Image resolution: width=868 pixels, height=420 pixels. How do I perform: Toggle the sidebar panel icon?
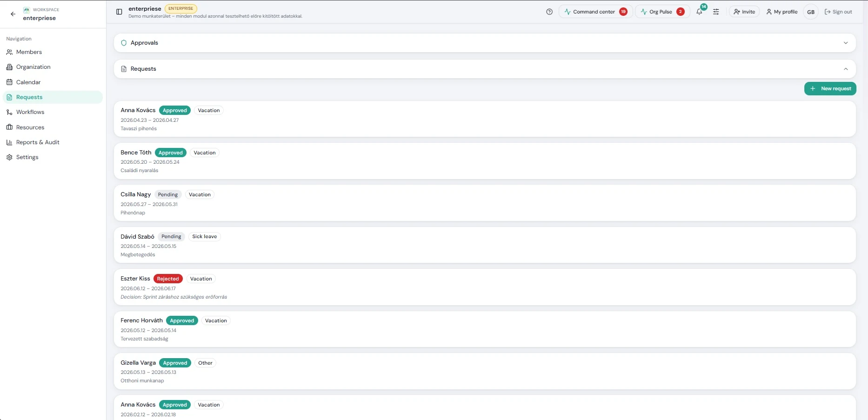tap(119, 12)
